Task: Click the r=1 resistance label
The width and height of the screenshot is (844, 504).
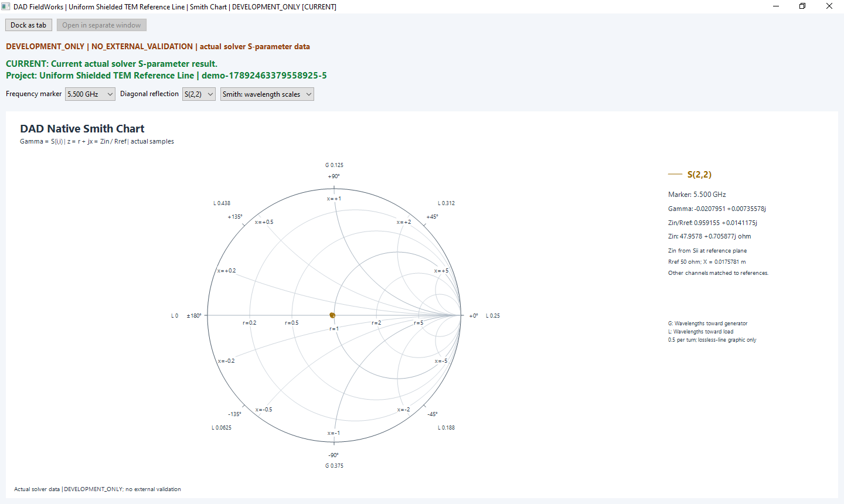Action: (x=334, y=329)
